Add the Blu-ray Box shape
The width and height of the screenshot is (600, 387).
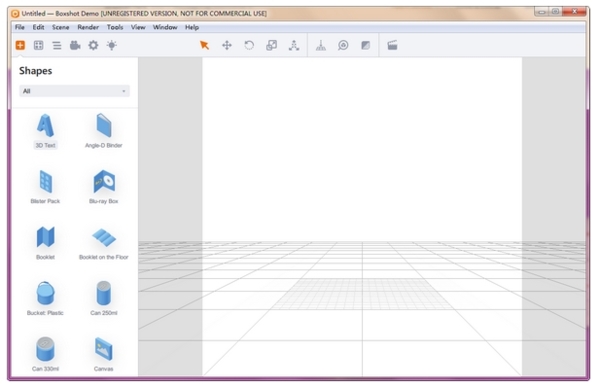(x=104, y=187)
